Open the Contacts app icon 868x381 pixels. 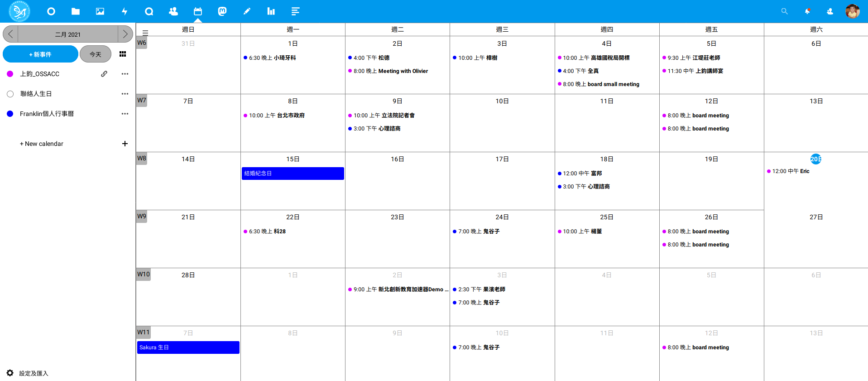click(173, 11)
